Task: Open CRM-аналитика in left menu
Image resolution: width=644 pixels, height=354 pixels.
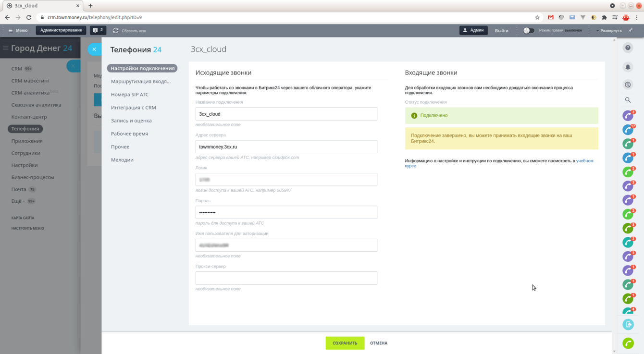Action: (31, 93)
